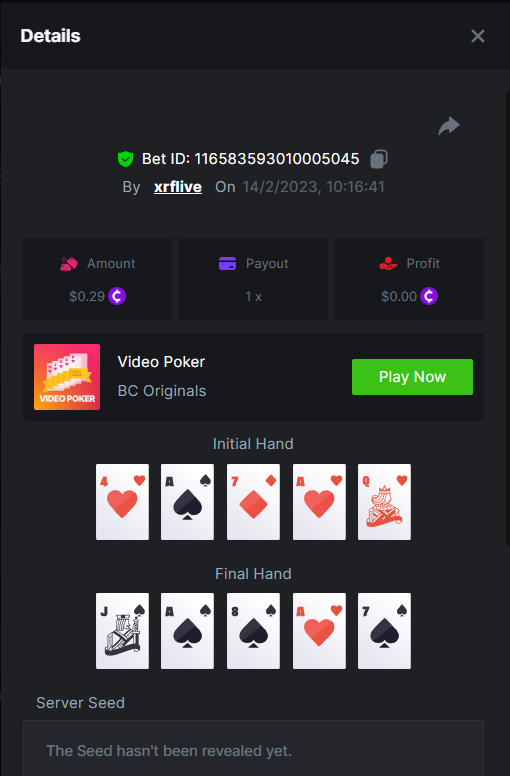This screenshot has width=510, height=776.
Task: Click the Amount money bag icon
Action: pos(69,263)
